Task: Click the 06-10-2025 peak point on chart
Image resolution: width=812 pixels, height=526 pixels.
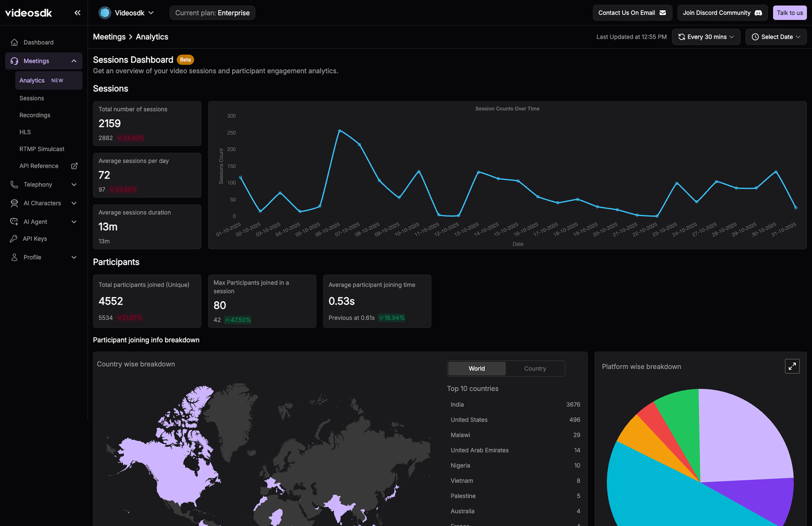Action: pos(340,131)
